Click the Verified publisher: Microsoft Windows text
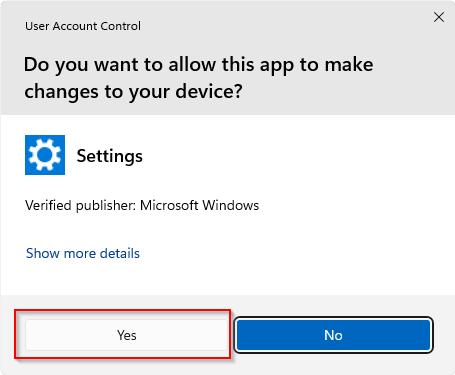The image size is (455, 375). (142, 205)
